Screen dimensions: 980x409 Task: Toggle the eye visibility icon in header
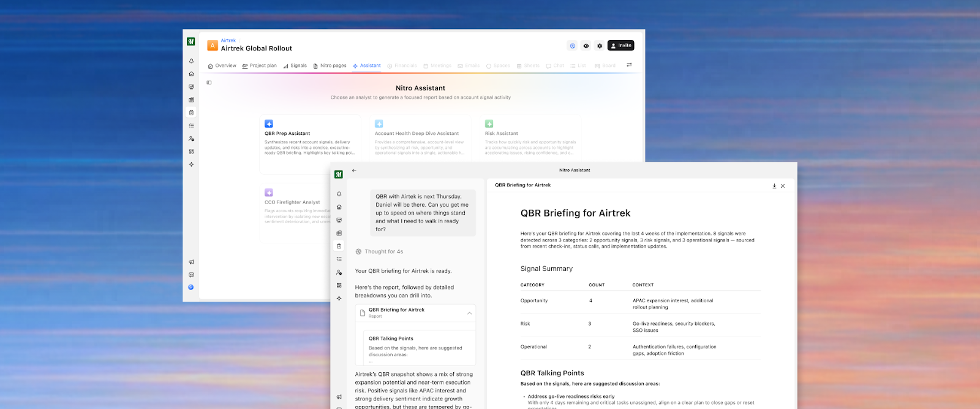586,46
